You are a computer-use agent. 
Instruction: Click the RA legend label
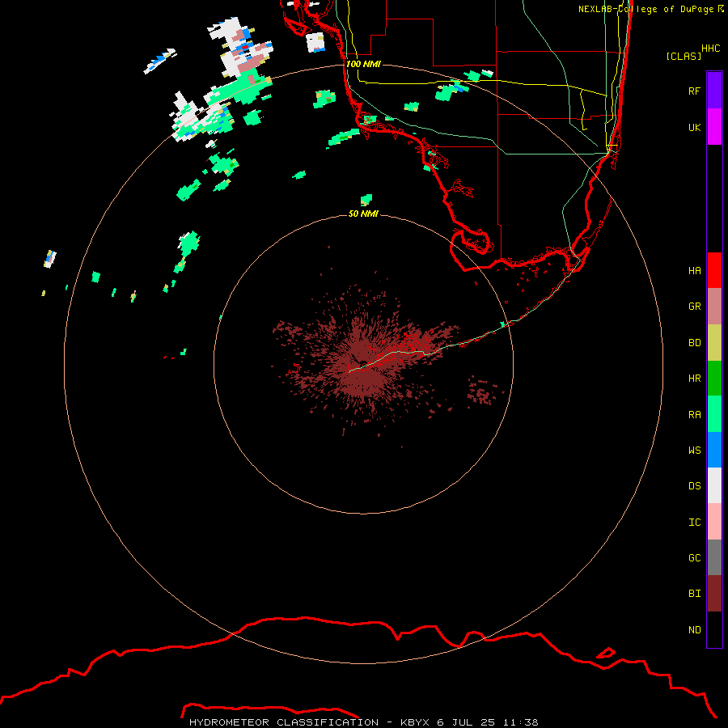(x=694, y=415)
